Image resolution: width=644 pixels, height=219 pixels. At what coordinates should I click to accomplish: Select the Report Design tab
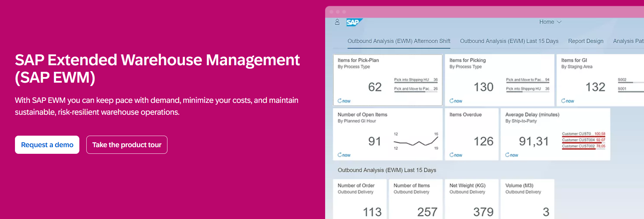tap(586, 41)
